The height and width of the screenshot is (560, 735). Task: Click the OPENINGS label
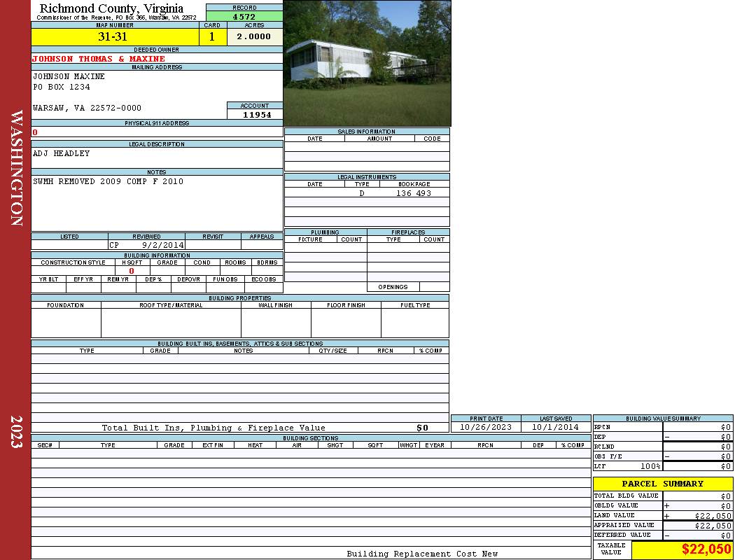(393, 287)
